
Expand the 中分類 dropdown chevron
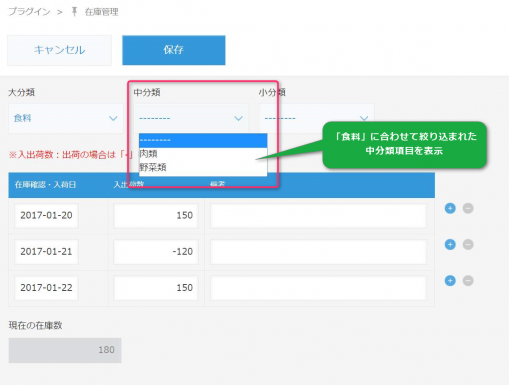(x=238, y=118)
